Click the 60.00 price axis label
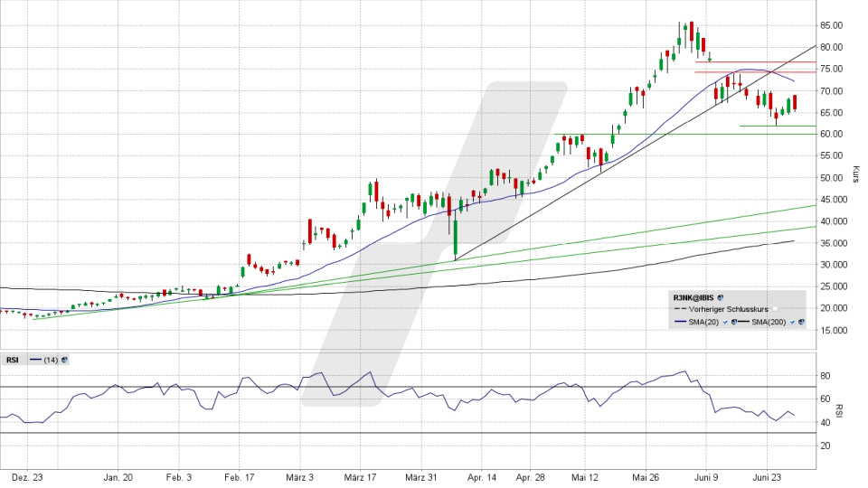 pos(832,134)
